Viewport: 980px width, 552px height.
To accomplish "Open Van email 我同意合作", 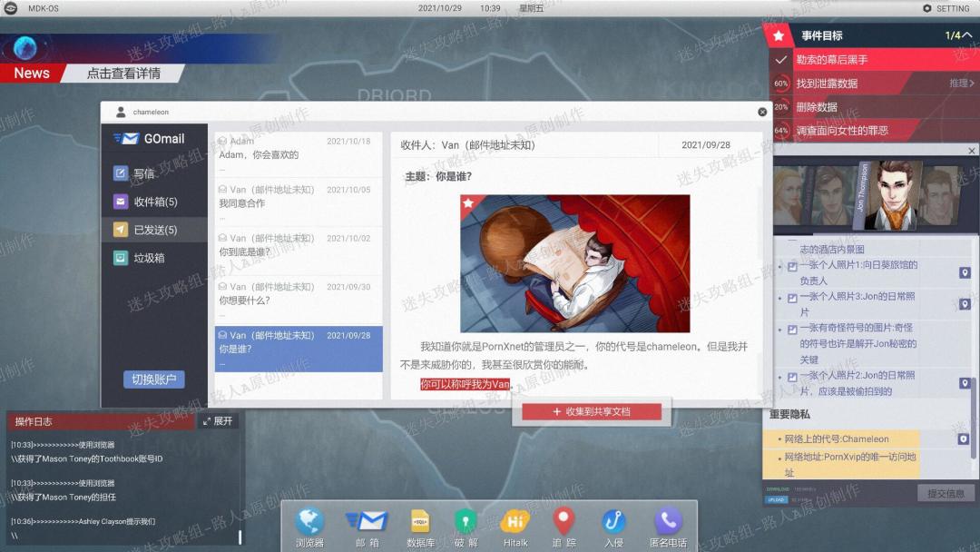I will [x=299, y=202].
